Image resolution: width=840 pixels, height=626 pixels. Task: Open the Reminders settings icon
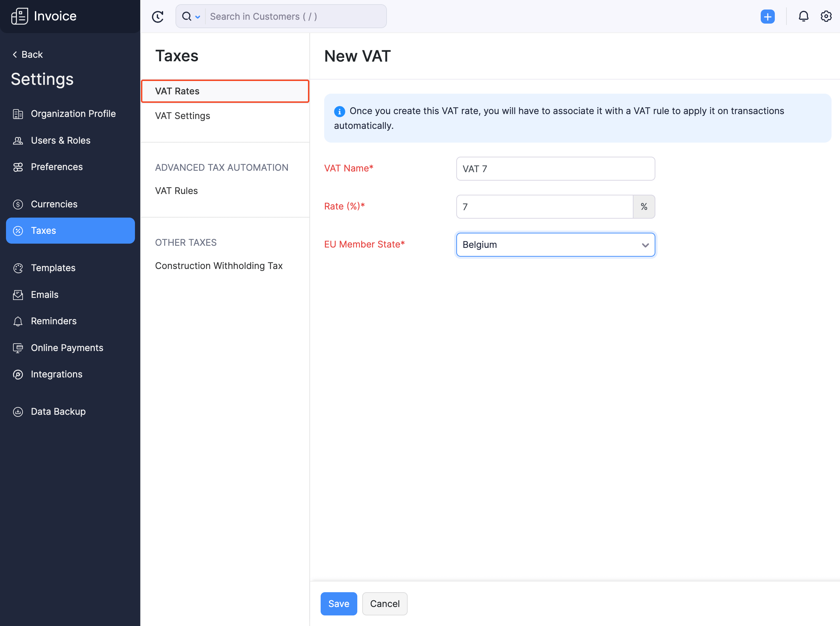pos(18,321)
